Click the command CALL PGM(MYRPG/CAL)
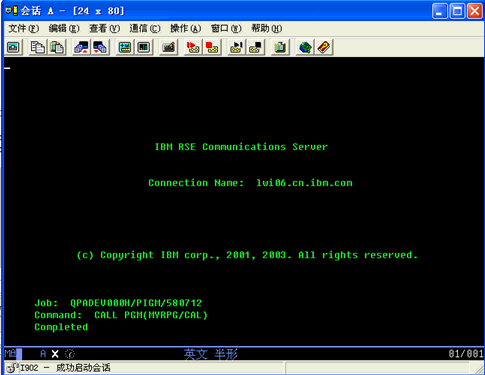Viewport: 485px width, 375px height. point(151,315)
